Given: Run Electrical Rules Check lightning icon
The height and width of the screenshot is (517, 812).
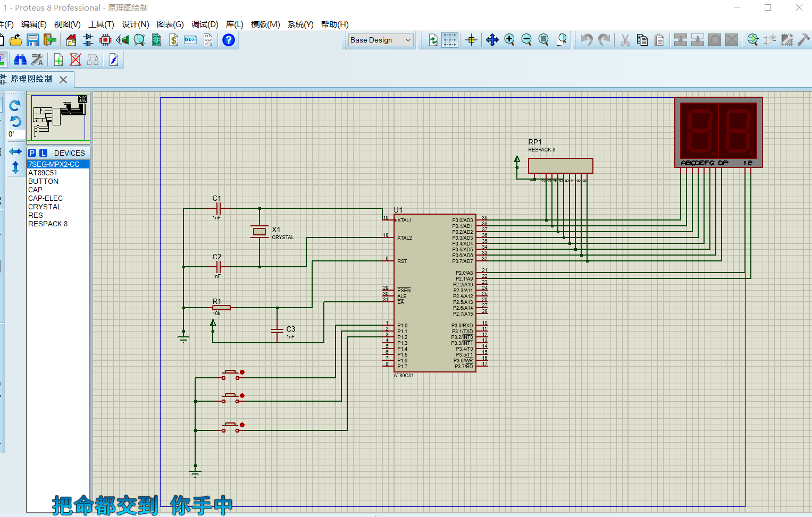Looking at the screenshot, I should click(114, 60).
